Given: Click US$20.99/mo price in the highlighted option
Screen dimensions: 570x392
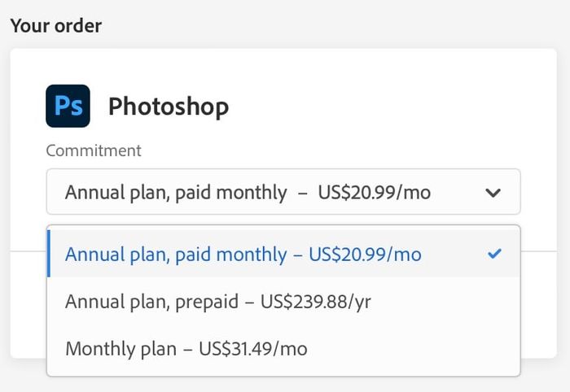Looking at the screenshot, I should click(365, 254).
